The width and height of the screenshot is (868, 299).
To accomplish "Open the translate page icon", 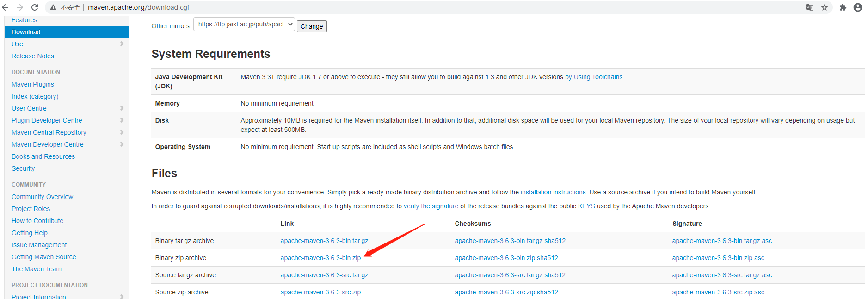I will [809, 7].
